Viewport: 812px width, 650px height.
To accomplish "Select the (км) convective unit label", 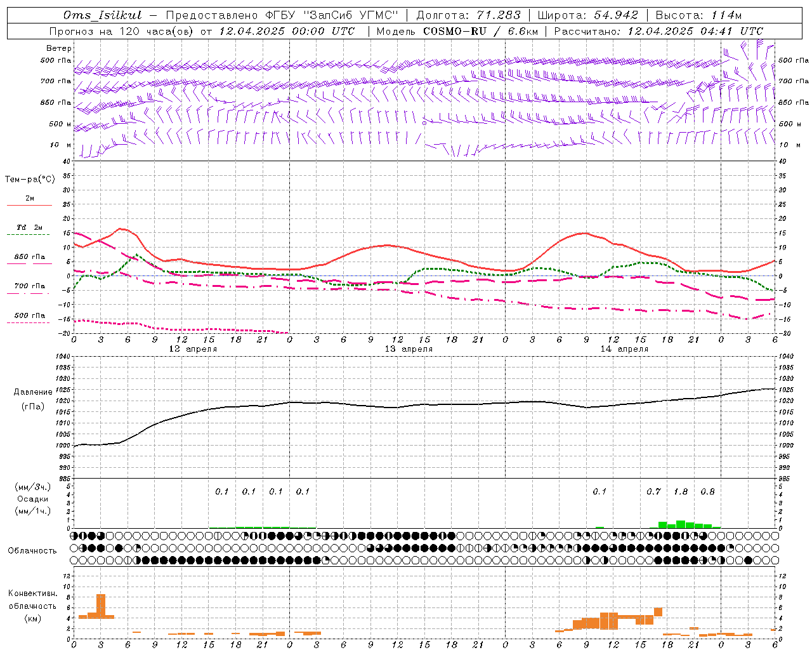I will 33,618.
